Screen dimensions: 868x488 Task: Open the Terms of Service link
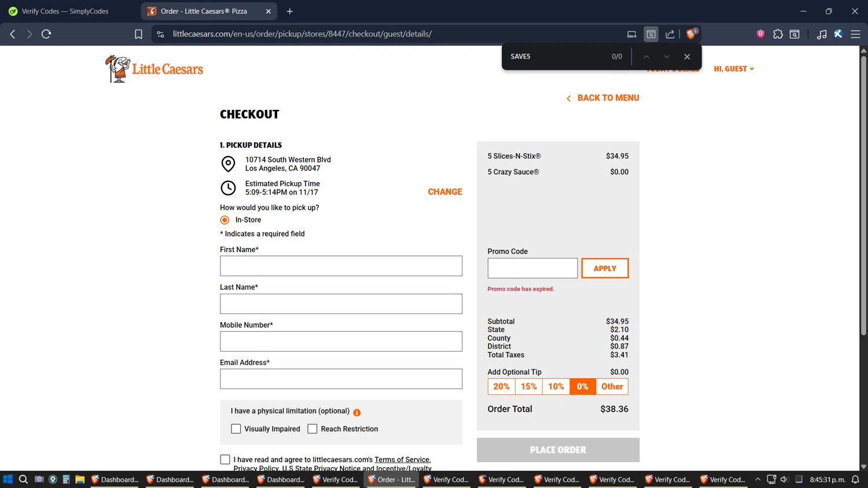[x=402, y=460]
